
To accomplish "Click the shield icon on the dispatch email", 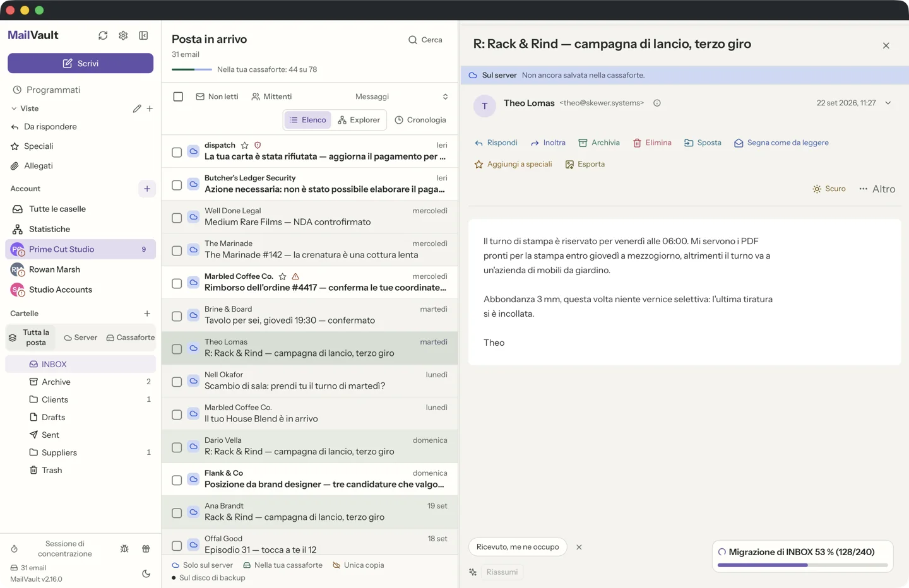I will 258,145.
